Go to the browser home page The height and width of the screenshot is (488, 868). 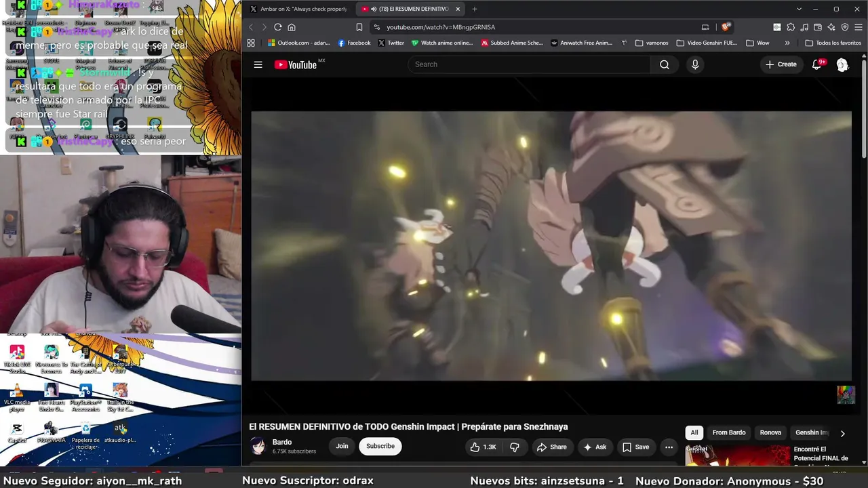coord(292,27)
